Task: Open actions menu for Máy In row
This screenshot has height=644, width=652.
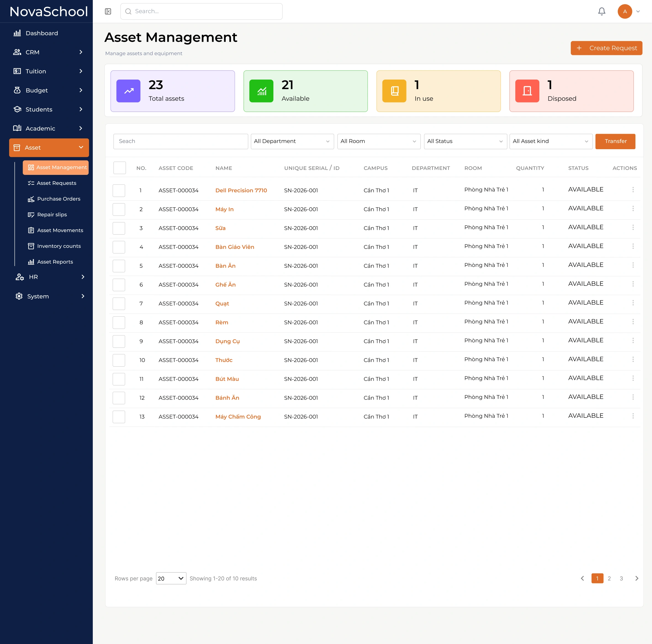Action: pyautogui.click(x=633, y=209)
